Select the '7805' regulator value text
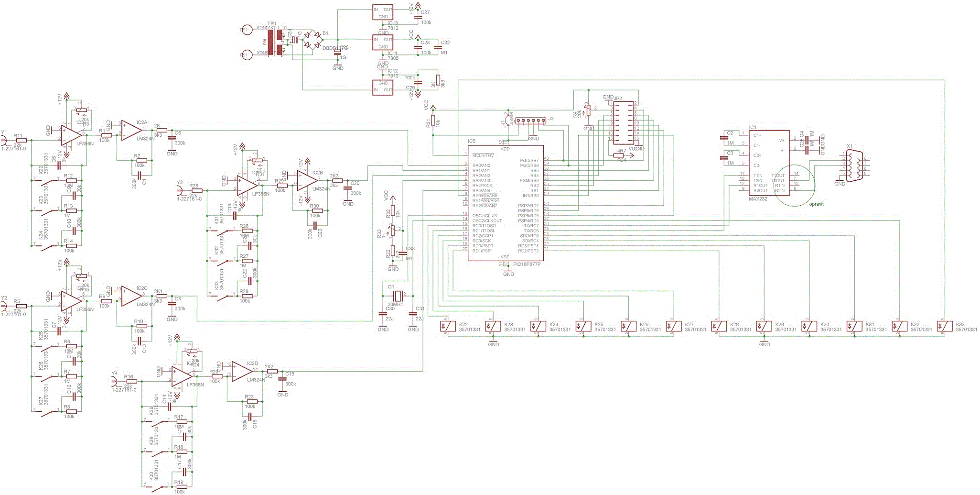 tap(393, 58)
